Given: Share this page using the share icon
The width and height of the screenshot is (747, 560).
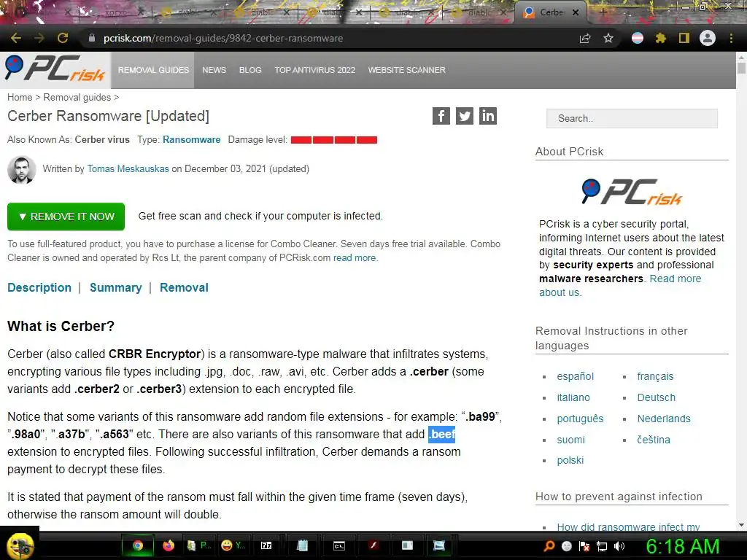Looking at the screenshot, I should coord(585,38).
